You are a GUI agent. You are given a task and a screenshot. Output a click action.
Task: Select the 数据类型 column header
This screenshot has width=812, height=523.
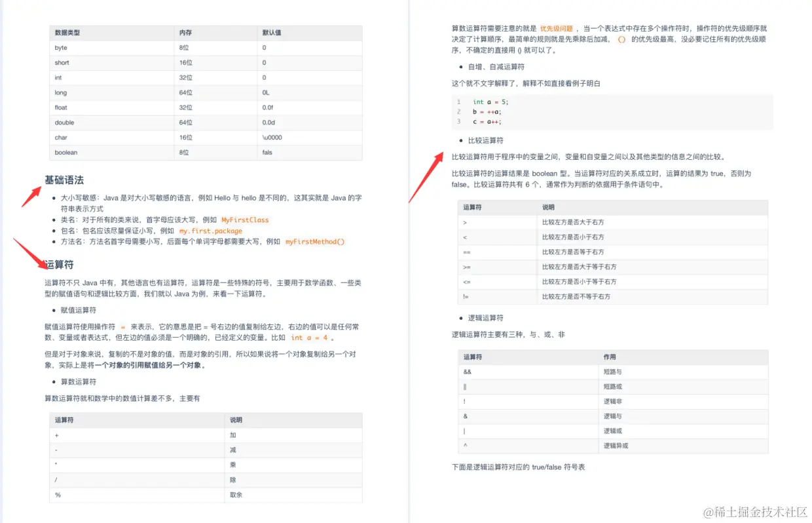click(x=112, y=33)
